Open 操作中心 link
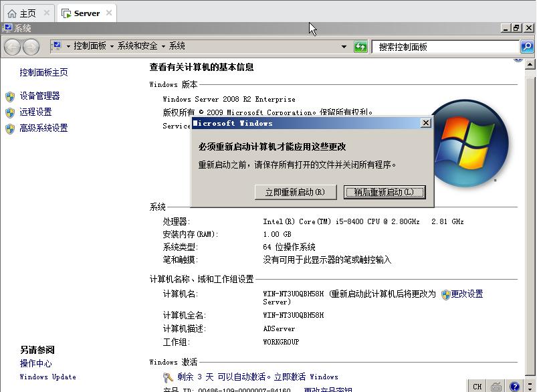Screen dimensions: 537x392 point(35,363)
